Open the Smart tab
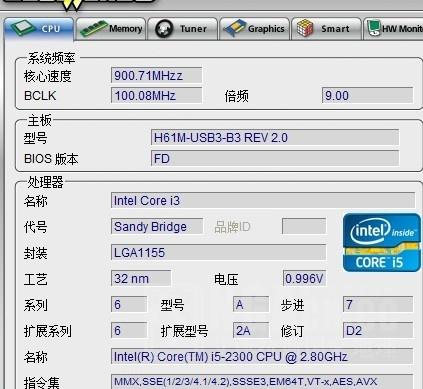This screenshot has height=389, width=423. 326,29
